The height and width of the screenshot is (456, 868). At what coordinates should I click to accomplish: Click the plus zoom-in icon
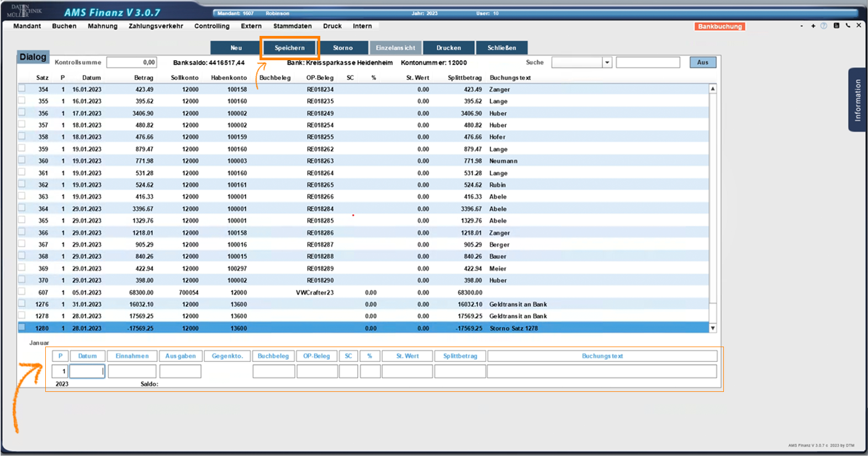813,26
